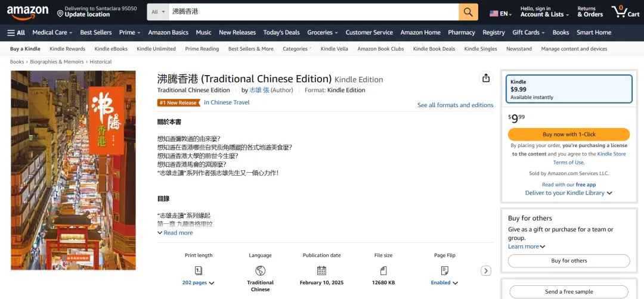
Task: Click next arrow in details carousel
Action: pyautogui.click(x=486, y=270)
